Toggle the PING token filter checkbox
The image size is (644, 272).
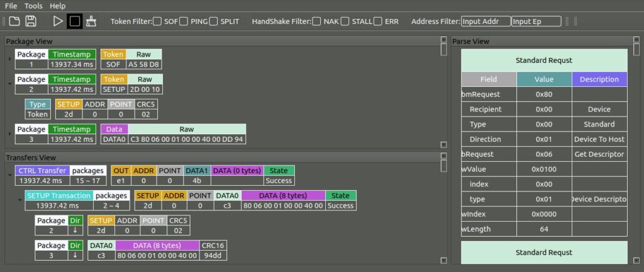tap(184, 21)
